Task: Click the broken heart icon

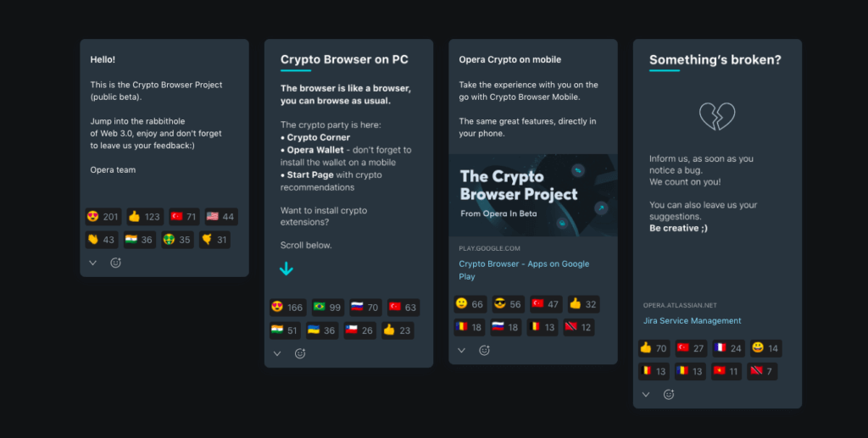Action: click(716, 116)
